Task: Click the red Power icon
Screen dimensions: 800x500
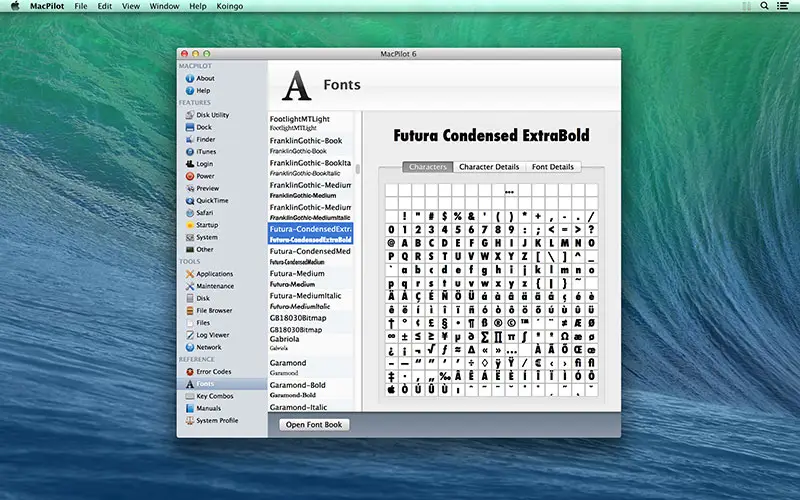Action: [x=190, y=176]
